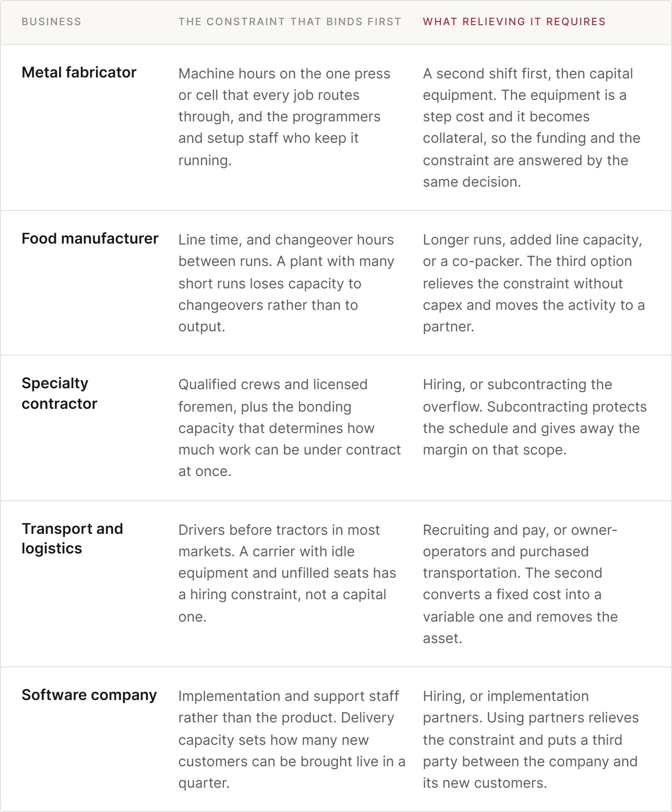This screenshot has height=812, width=672.
Task: Select the 'Qualified crews and licensed foremen' cell
Action: tap(289, 428)
